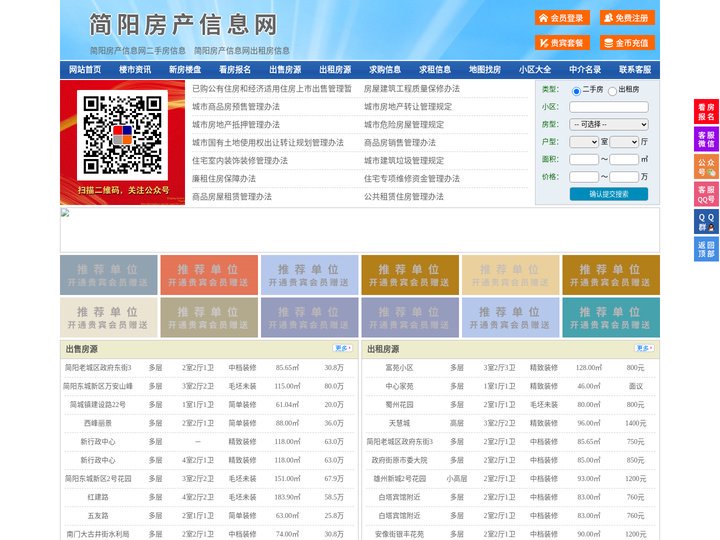Viewport: 720px width, 540px height.
Task: Open the 公众号 side floating button
Action: (x=706, y=167)
